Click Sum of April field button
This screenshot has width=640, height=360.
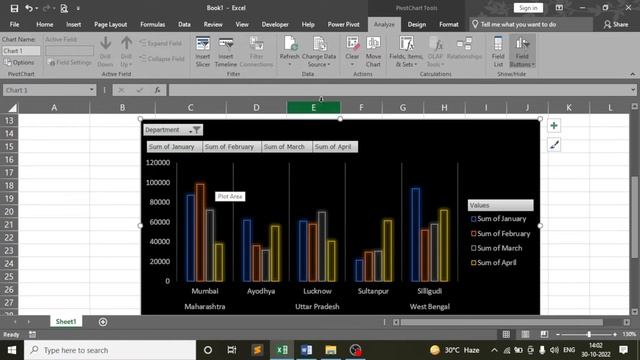coord(335,147)
